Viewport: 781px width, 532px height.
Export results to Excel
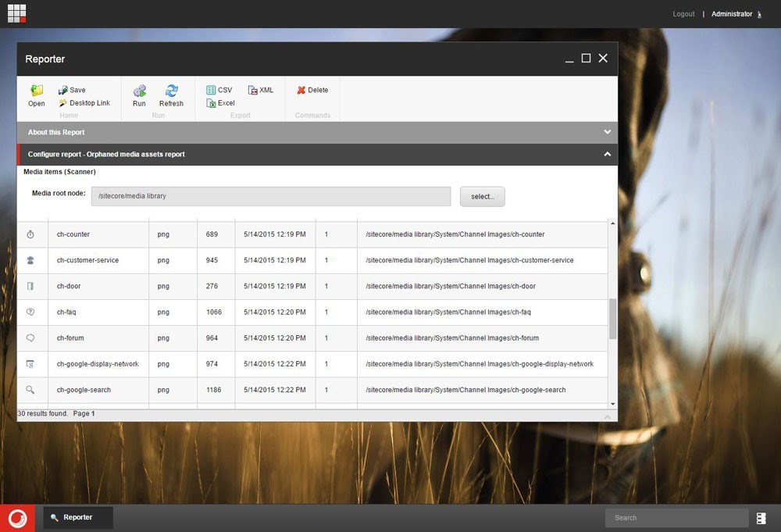[x=220, y=103]
